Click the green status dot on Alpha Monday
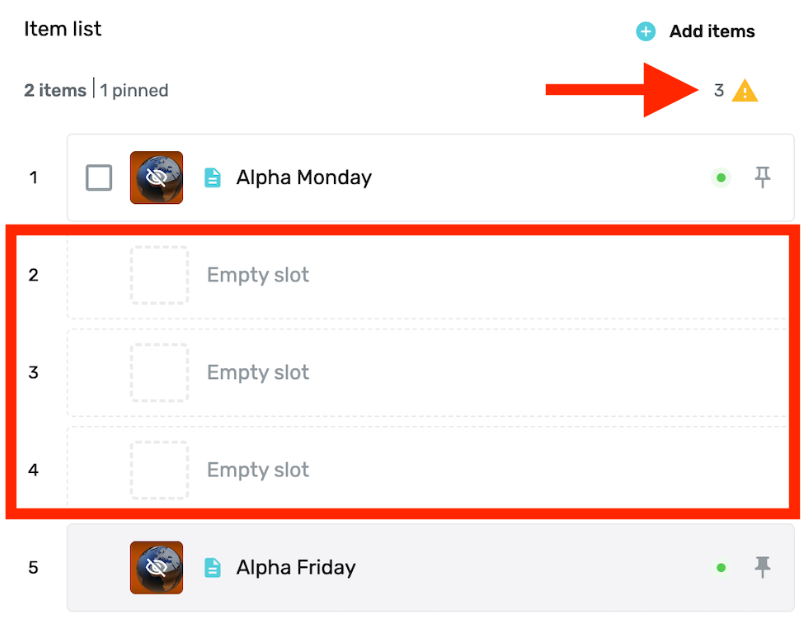Viewport: 808px width, 622px height. [721, 178]
